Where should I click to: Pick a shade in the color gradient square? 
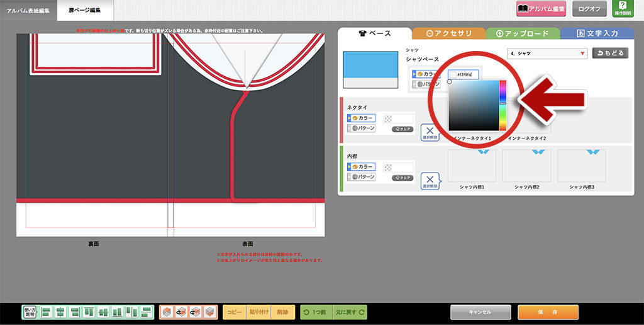click(x=474, y=106)
